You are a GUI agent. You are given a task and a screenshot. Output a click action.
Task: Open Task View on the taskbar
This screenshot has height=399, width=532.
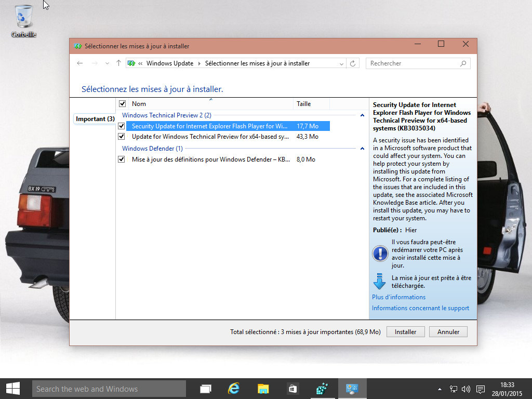click(206, 389)
